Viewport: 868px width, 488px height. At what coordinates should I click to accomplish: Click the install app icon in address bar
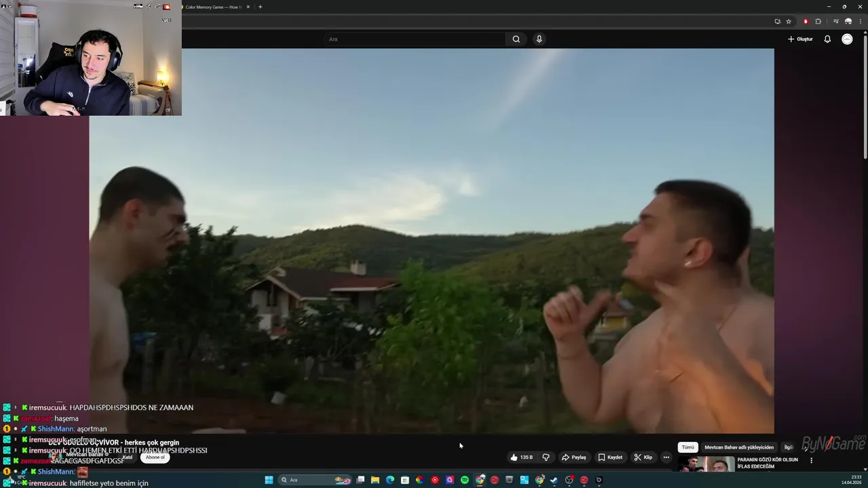778,22
